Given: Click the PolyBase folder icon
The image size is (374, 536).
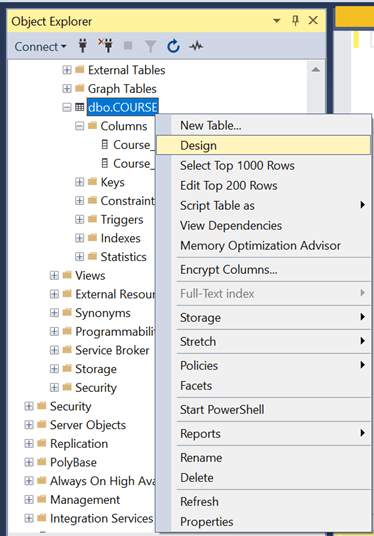Looking at the screenshot, I should point(42,462).
